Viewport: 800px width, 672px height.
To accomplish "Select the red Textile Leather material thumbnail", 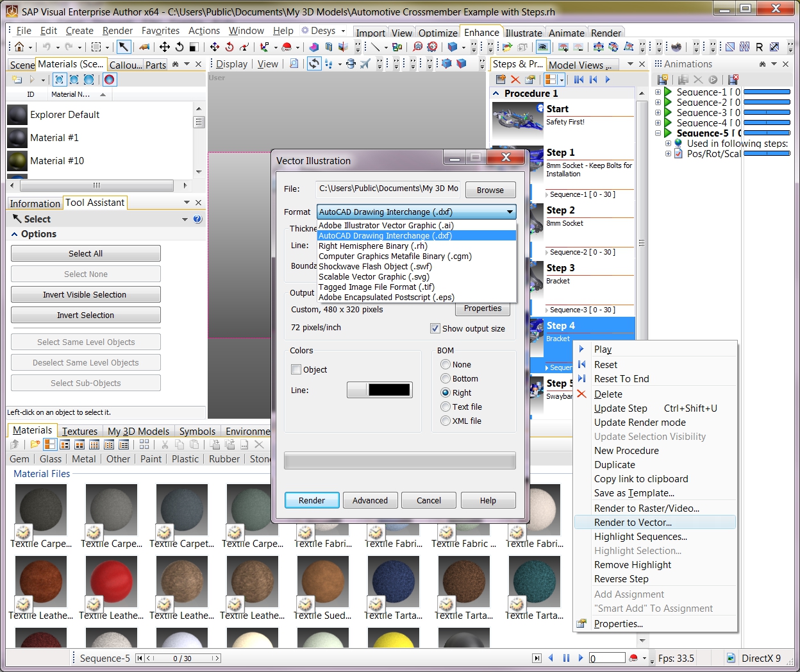I will point(111,582).
